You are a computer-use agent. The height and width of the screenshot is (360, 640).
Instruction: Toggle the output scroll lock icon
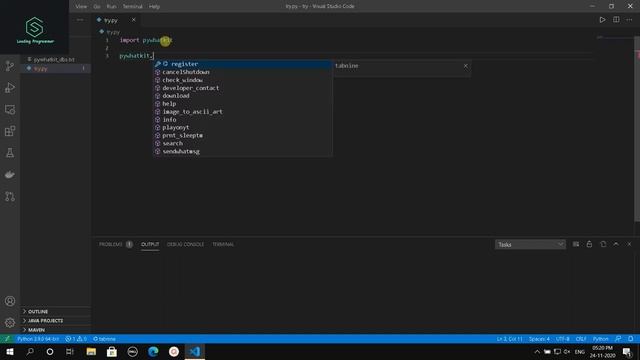[589, 244]
